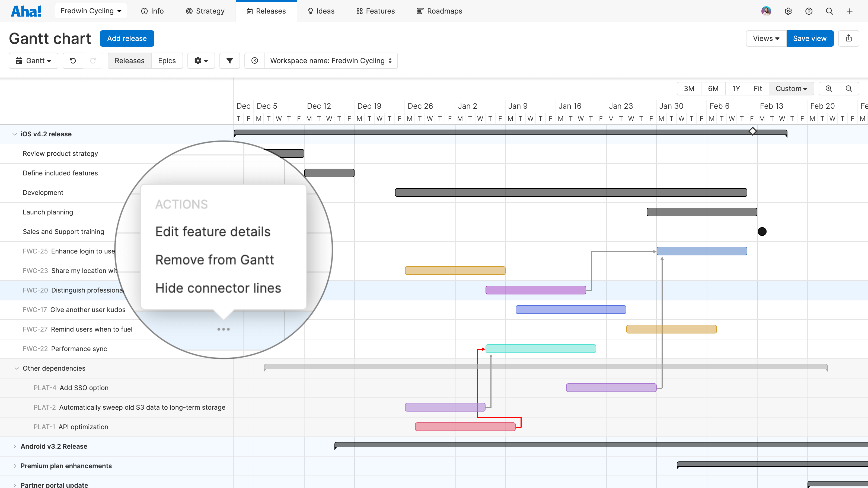Switch timeline range to 1Y

pos(736,89)
